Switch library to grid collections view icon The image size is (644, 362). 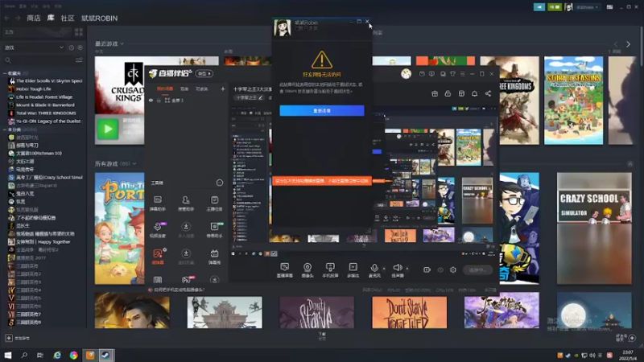pyautogui.click(x=78, y=32)
